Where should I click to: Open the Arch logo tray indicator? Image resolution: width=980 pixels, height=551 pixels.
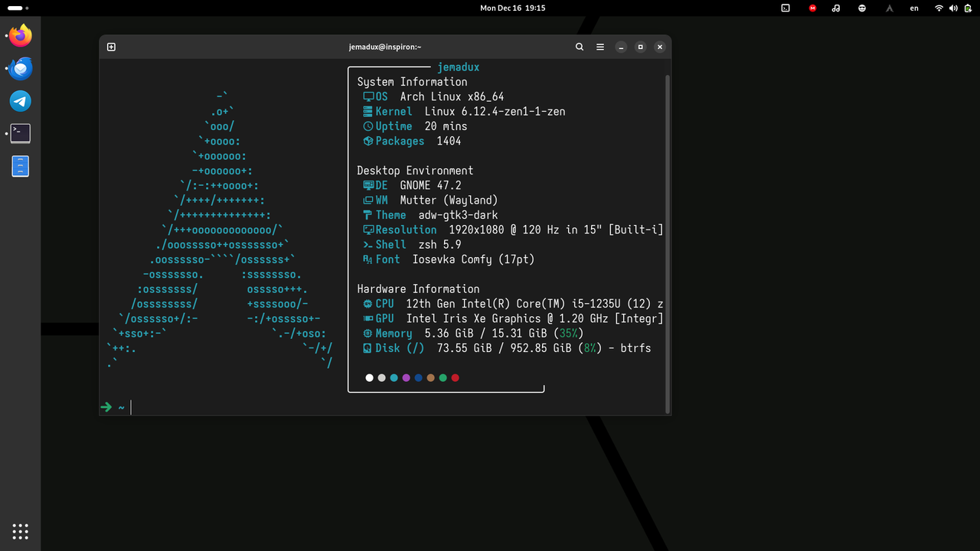pos(889,8)
